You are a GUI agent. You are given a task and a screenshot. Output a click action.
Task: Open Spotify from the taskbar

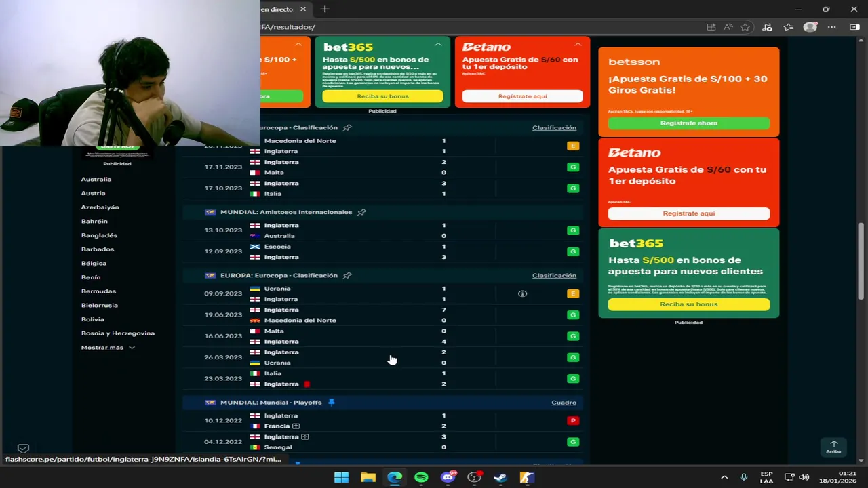[x=421, y=477]
